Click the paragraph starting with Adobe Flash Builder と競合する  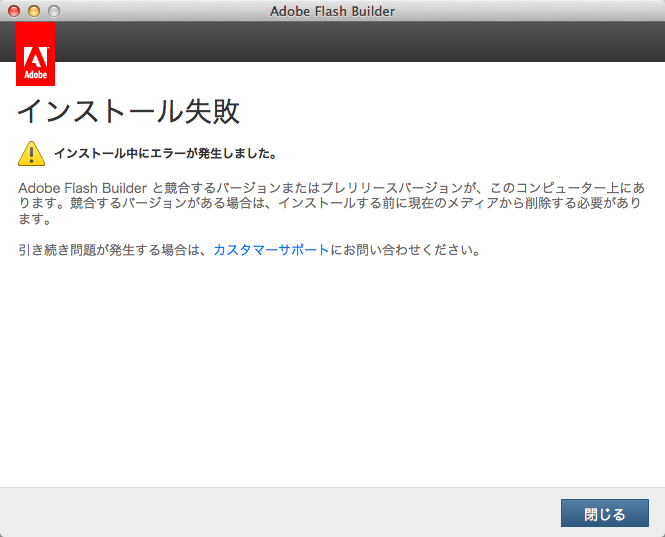(332, 204)
